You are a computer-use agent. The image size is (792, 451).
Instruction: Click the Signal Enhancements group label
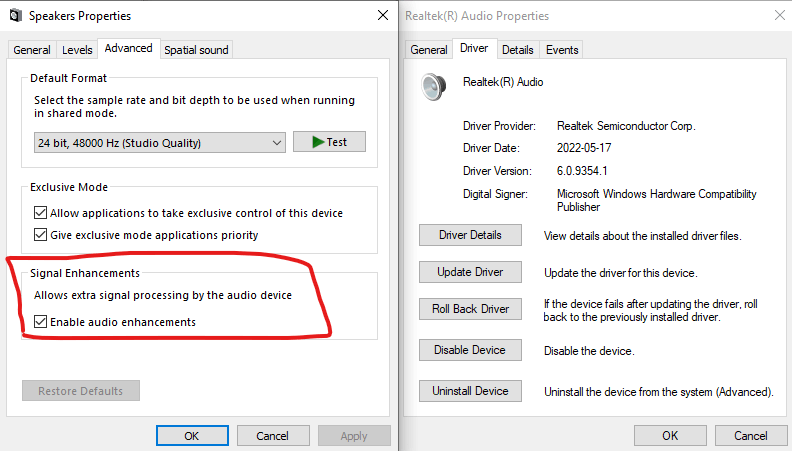tap(85, 273)
